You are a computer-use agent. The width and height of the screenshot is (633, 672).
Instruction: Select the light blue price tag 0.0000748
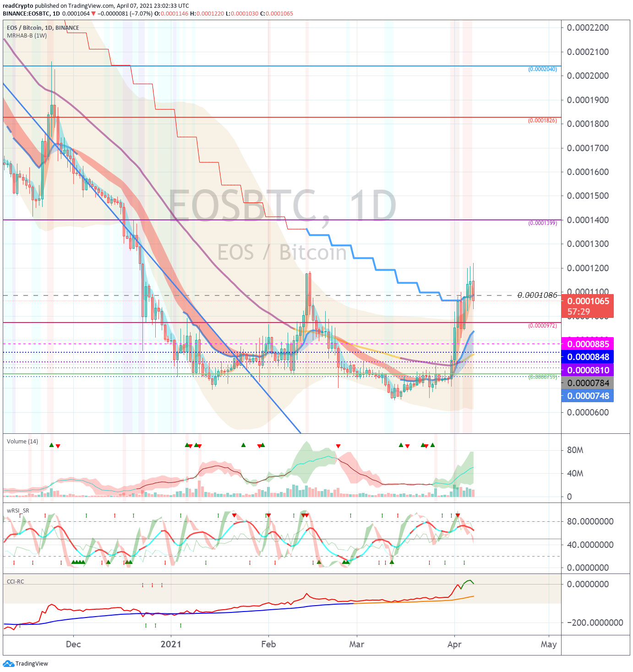click(x=588, y=396)
